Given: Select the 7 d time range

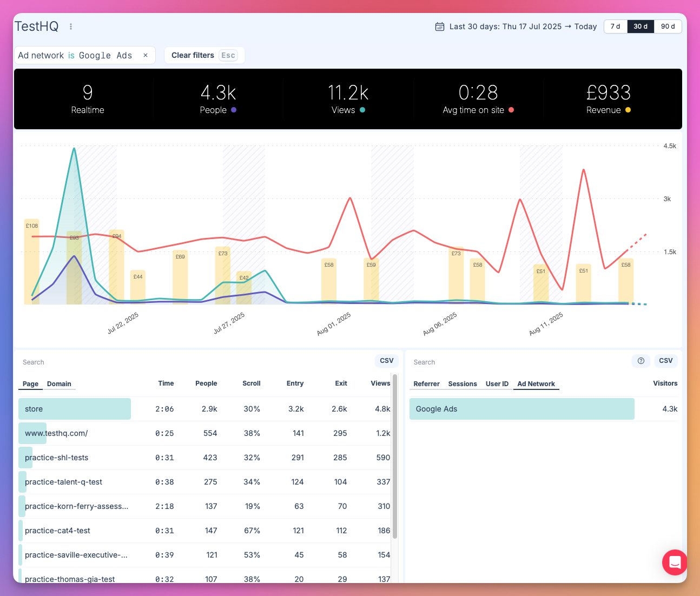Looking at the screenshot, I should coord(615,27).
